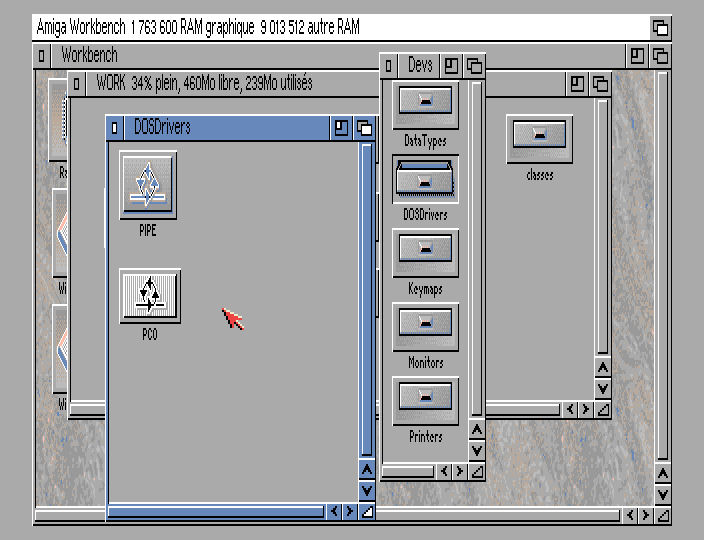This screenshot has height=540, width=704.
Task: Click the left arrow in WORK window
Action: [x=570, y=409]
